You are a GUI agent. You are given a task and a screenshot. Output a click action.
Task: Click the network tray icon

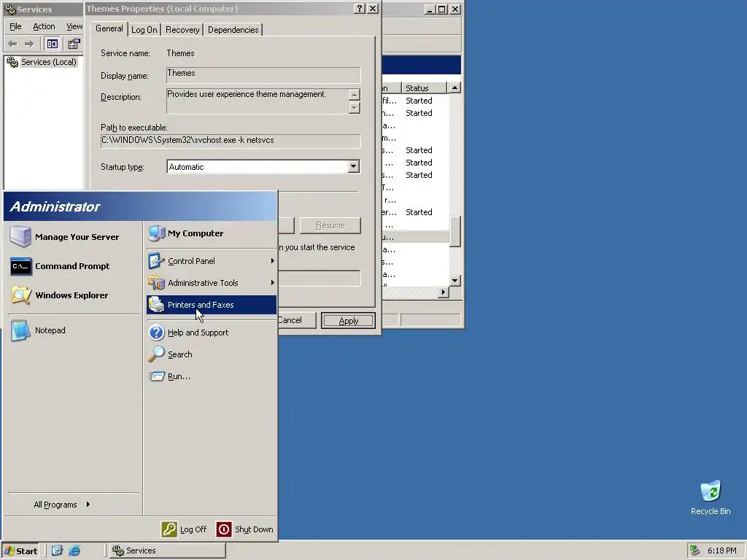(x=695, y=551)
